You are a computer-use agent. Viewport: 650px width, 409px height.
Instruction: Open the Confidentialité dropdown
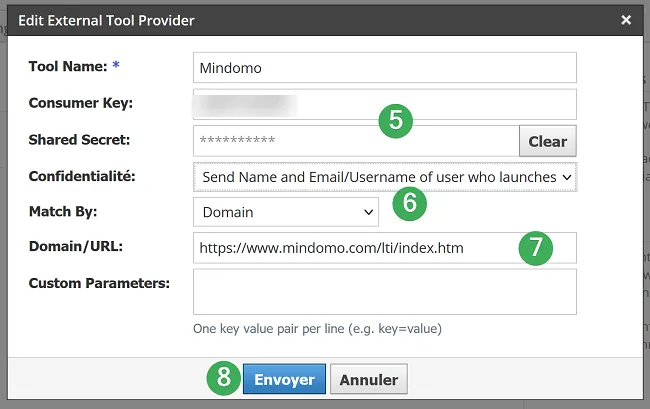coord(385,177)
